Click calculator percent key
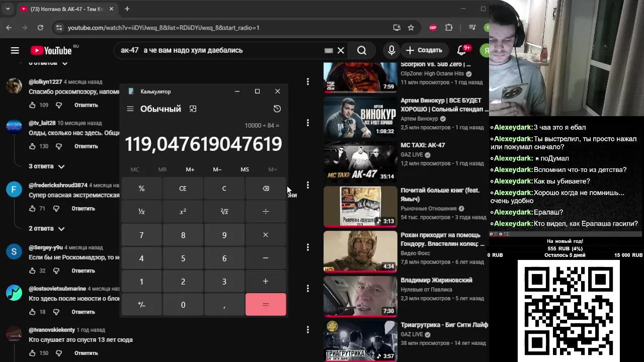The image size is (644, 362). click(141, 189)
